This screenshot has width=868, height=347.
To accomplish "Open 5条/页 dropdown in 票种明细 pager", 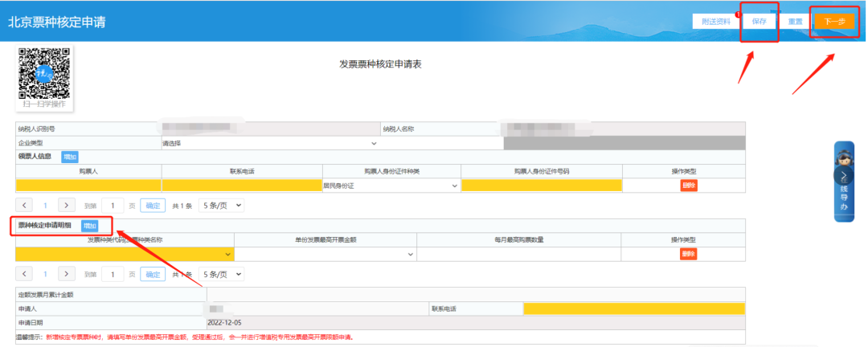I will pos(222,274).
